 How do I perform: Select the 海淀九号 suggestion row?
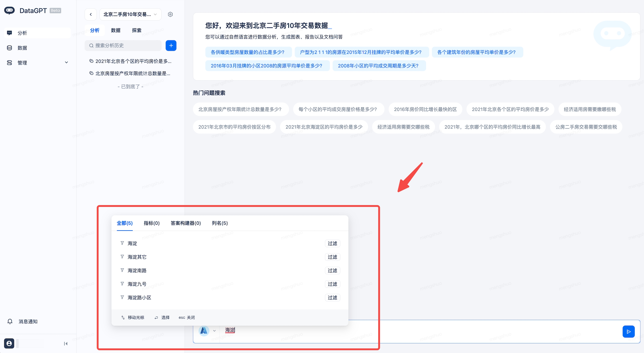[x=137, y=284]
